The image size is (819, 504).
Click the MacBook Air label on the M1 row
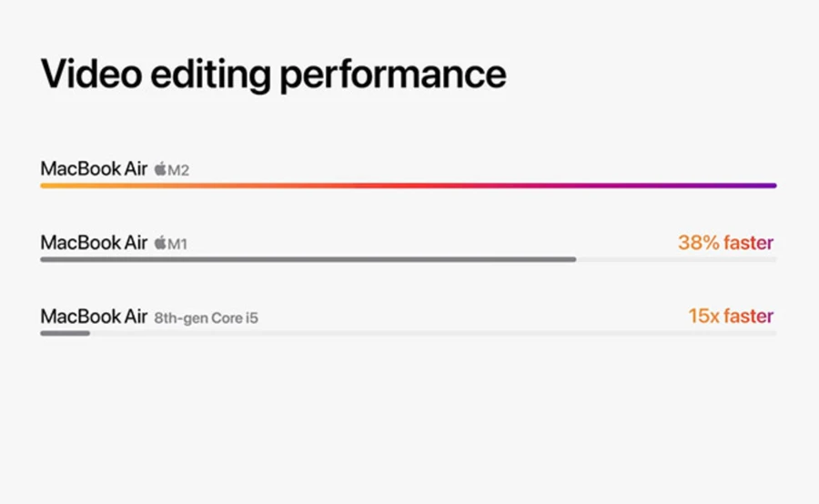(x=94, y=242)
